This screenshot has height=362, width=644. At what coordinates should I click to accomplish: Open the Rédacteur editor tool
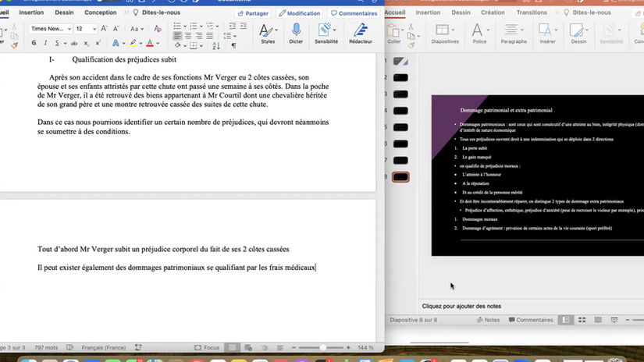(x=361, y=34)
